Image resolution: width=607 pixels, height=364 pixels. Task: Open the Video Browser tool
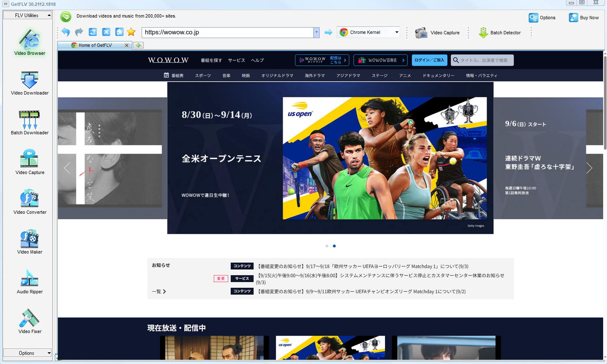(30, 42)
